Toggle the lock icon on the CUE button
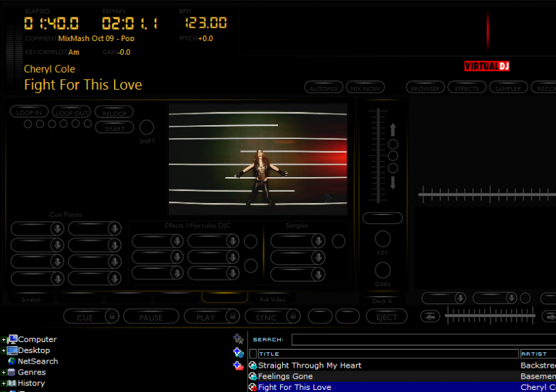This screenshot has height=392, width=556. 112,316
